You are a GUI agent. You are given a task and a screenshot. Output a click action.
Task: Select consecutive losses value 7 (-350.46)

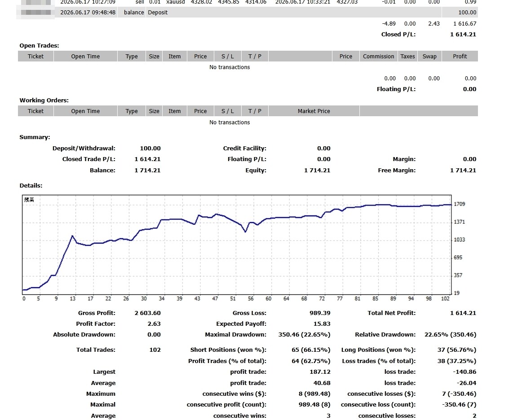pos(459,394)
